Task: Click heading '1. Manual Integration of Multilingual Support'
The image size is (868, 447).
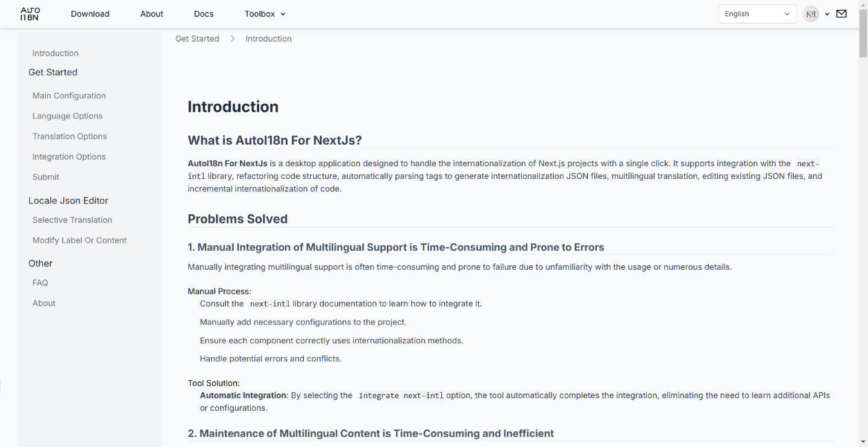Action: pos(396,247)
